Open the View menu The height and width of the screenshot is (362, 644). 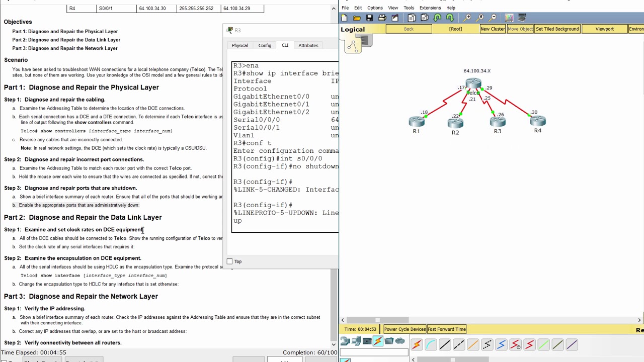coord(393,8)
